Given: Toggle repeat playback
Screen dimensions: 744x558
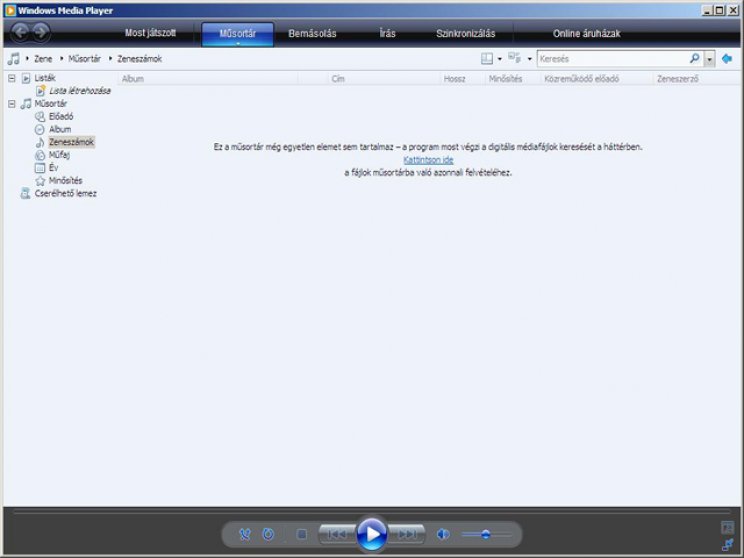Looking at the screenshot, I should click(x=269, y=535).
